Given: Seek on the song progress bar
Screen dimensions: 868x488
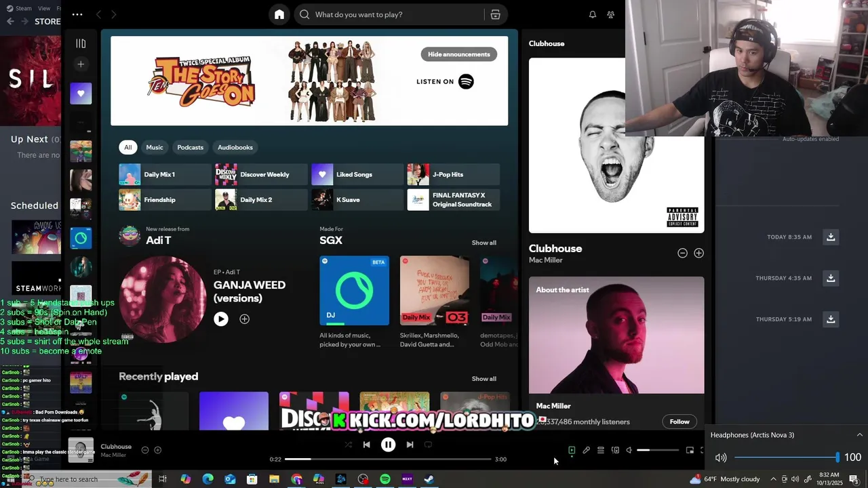Looking at the screenshot, I should pyautogui.click(x=388, y=460).
